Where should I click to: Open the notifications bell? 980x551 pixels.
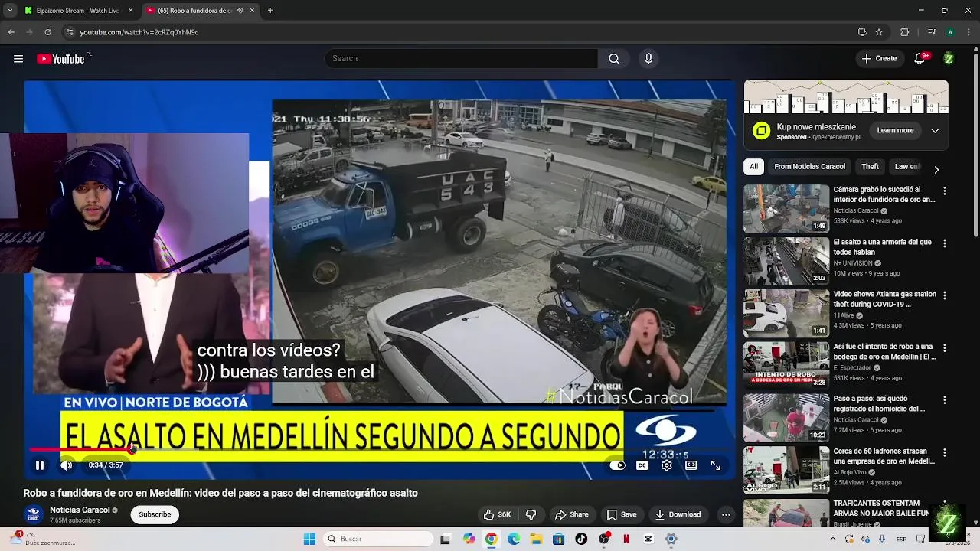920,59
